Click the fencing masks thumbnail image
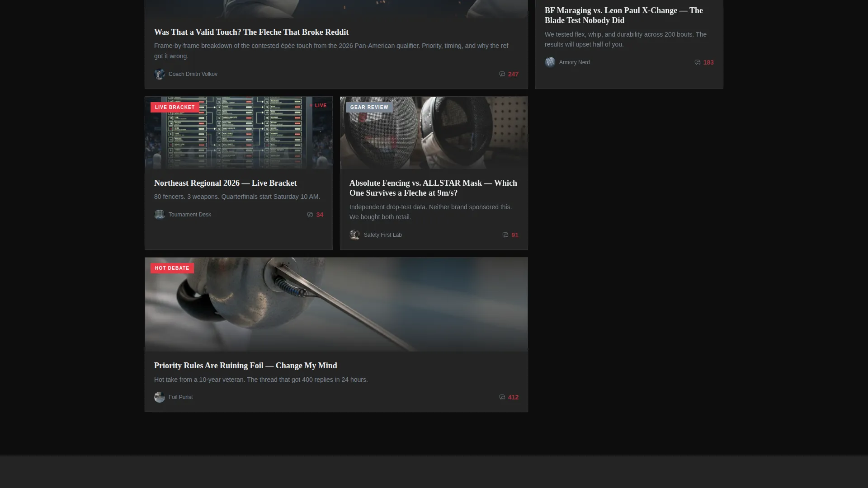The image size is (868, 488). click(434, 132)
